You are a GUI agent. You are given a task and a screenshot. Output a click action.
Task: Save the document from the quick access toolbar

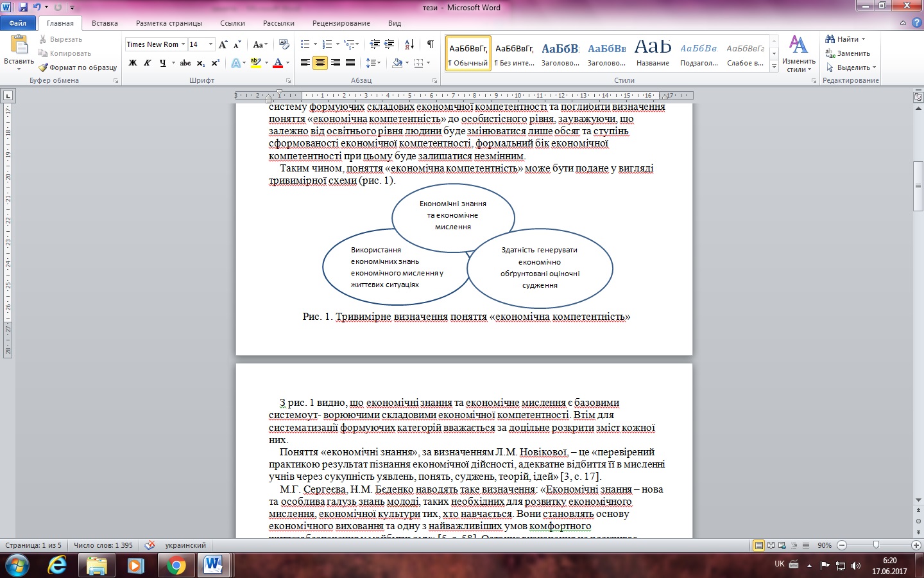pos(23,7)
